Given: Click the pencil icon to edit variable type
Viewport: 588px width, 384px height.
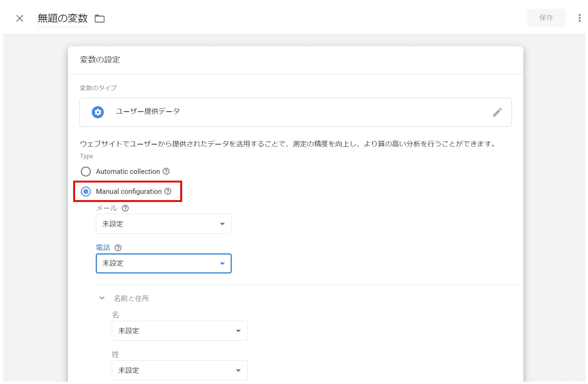Looking at the screenshot, I should point(497,112).
